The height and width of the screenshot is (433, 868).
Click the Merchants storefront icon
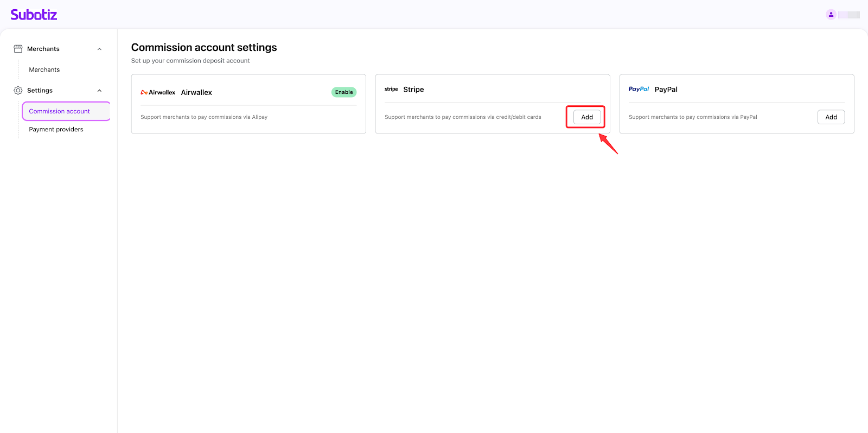tap(18, 49)
